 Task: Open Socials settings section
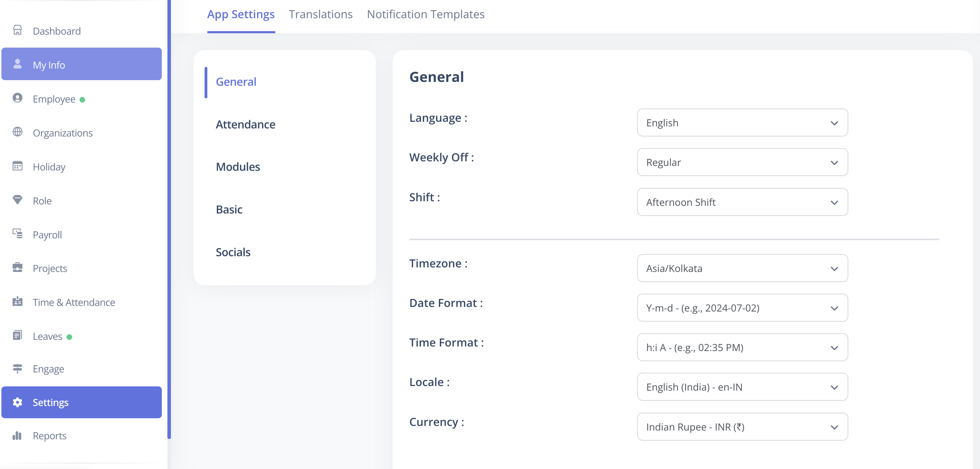click(x=233, y=252)
